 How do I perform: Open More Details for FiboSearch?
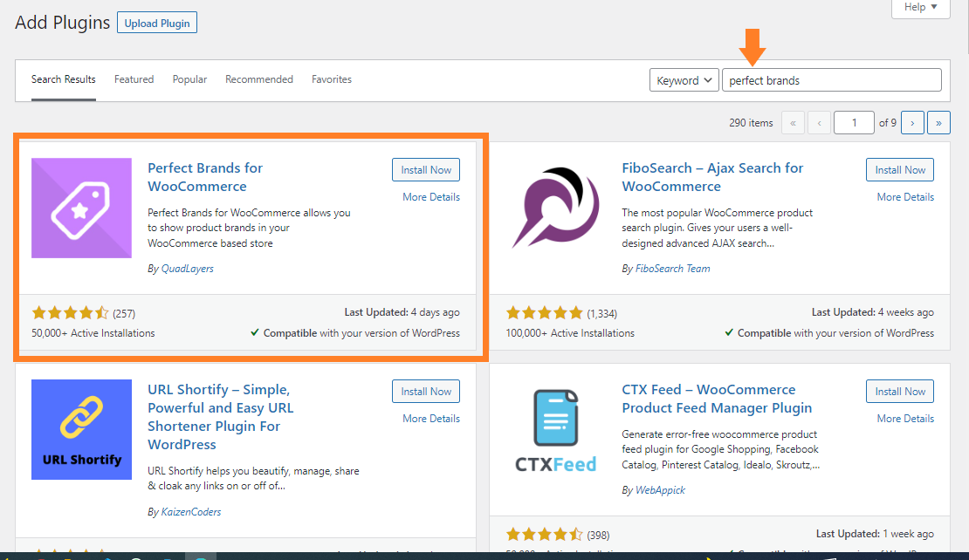(x=905, y=197)
